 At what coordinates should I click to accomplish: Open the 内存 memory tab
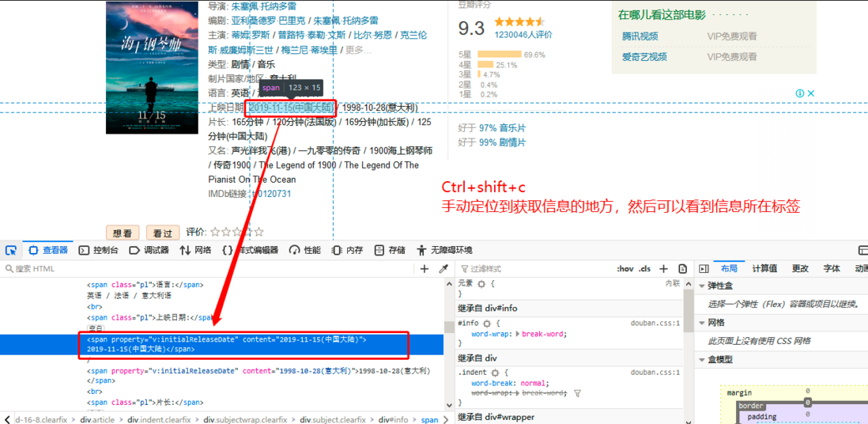pyautogui.click(x=347, y=251)
